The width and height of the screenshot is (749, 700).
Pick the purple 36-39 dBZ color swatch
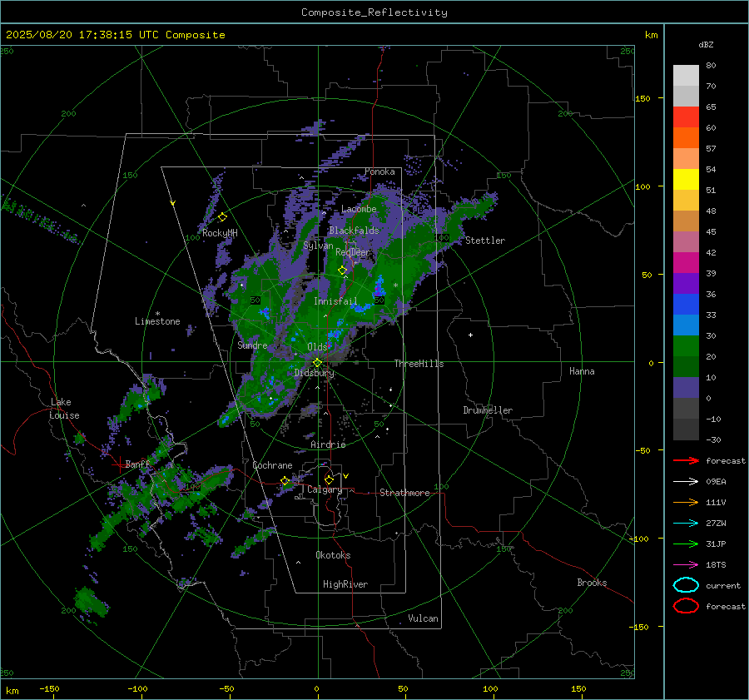(x=686, y=283)
